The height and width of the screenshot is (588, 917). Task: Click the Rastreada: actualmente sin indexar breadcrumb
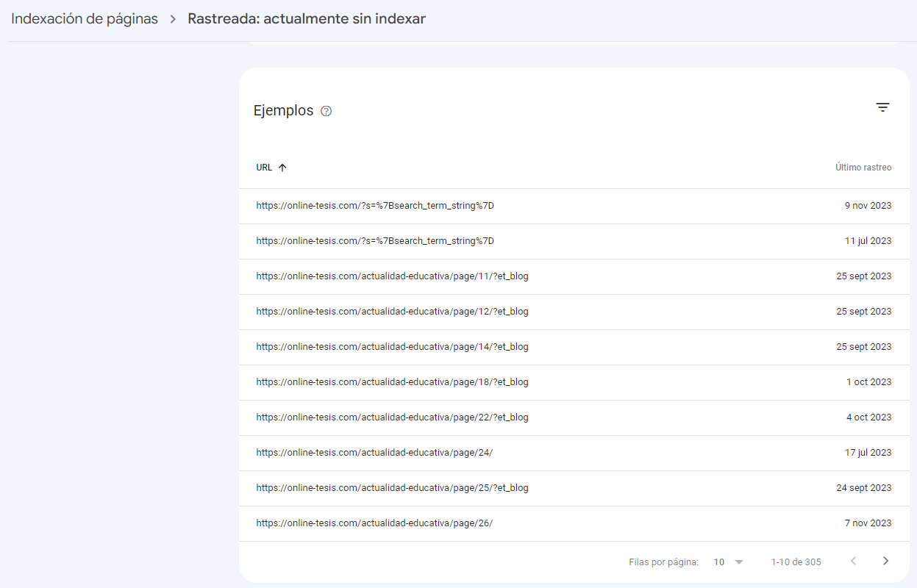pyautogui.click(x=307, y=19)
